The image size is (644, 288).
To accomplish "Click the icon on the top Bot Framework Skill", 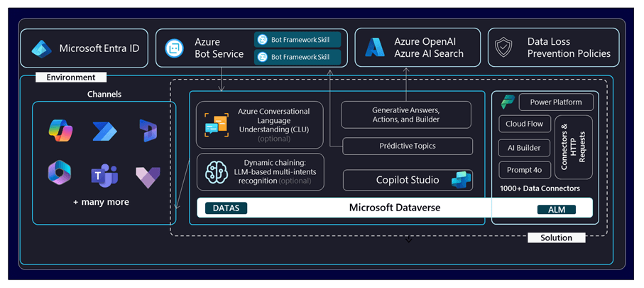I will 263,40.
